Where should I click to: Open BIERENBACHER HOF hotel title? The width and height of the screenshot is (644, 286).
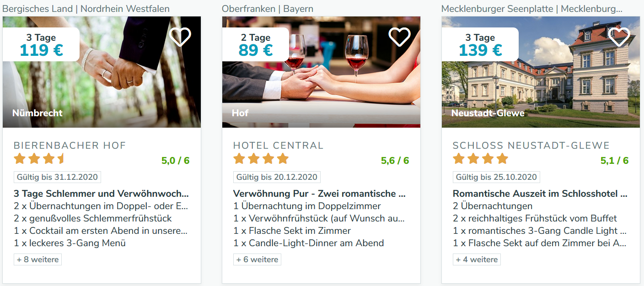[70, 146]
